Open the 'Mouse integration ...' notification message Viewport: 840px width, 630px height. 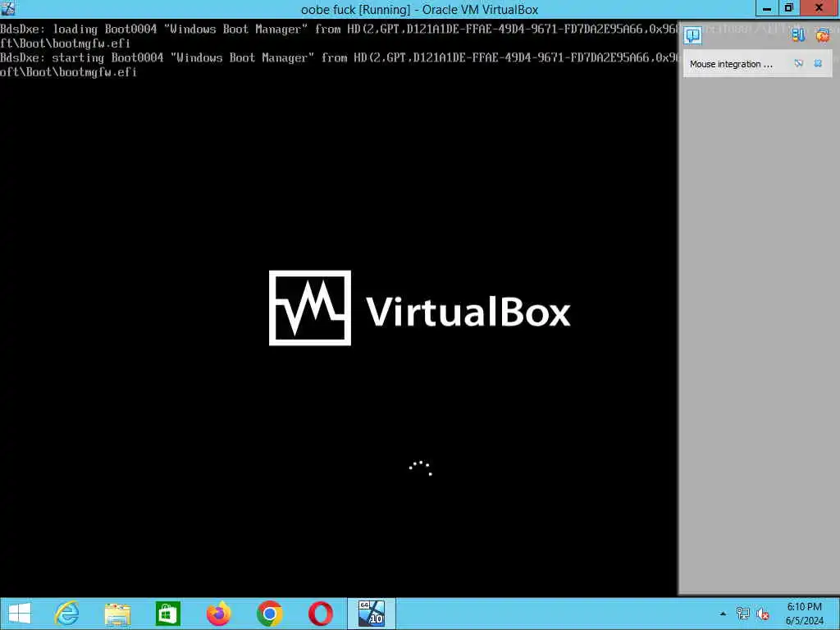click(731, 64)
